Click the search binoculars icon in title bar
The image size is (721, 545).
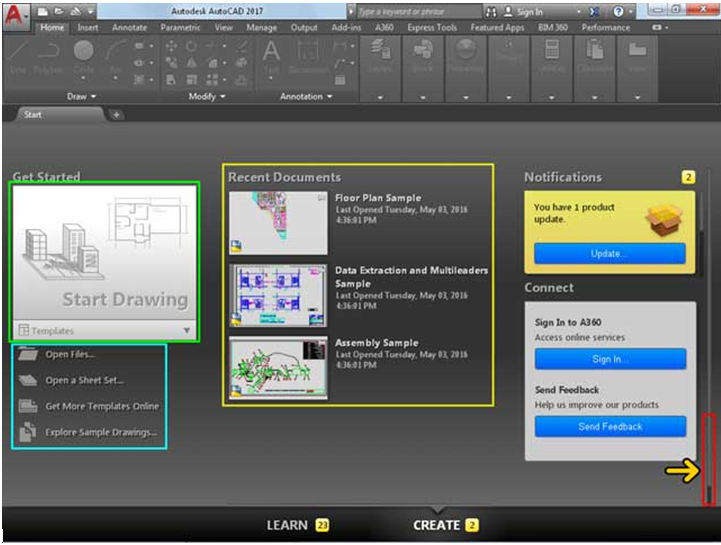coord(491,12)
